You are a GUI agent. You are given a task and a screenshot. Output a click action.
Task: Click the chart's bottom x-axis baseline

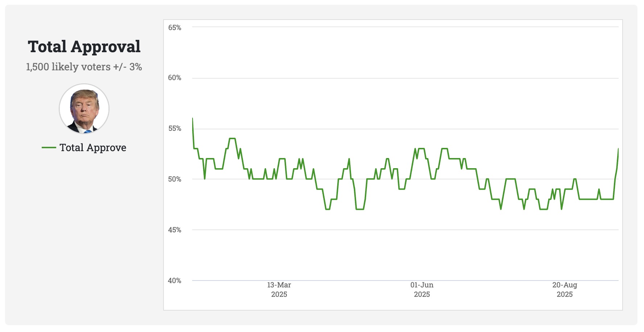click(399, 281)
